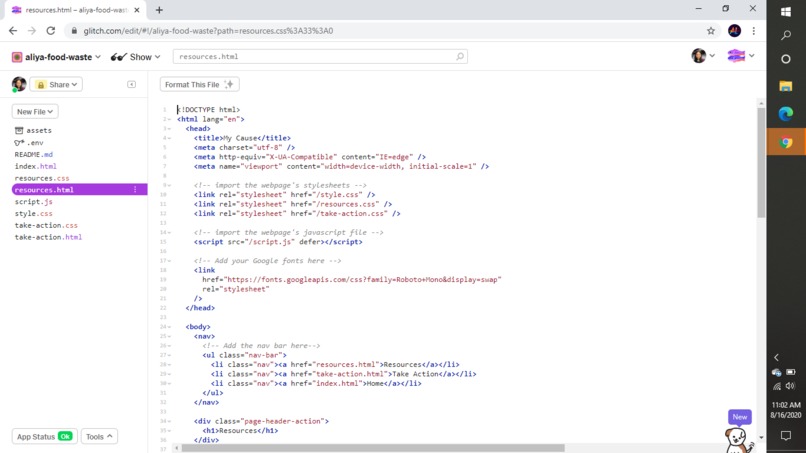Click the Google fonts URL text
The image size is (806, 453).
(363, 280)
